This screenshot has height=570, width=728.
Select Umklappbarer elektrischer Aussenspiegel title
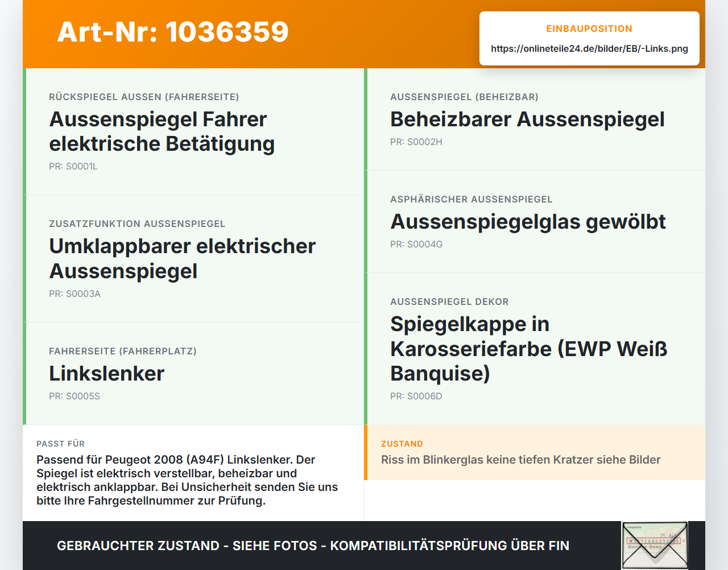point(182,258)
